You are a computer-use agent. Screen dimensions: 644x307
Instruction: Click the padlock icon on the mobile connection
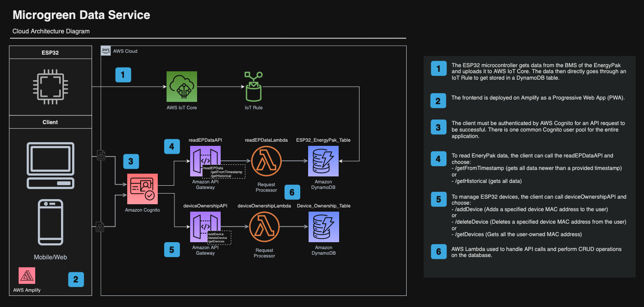100,226
